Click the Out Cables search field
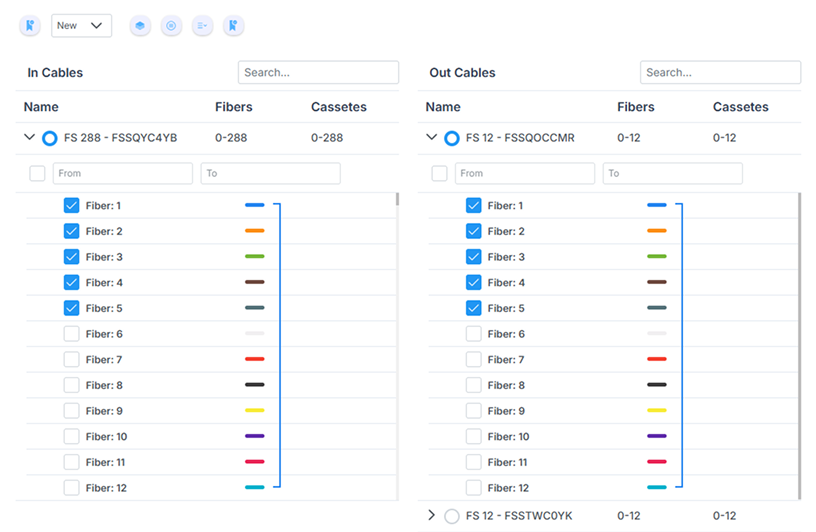 (x=720, y=72)
